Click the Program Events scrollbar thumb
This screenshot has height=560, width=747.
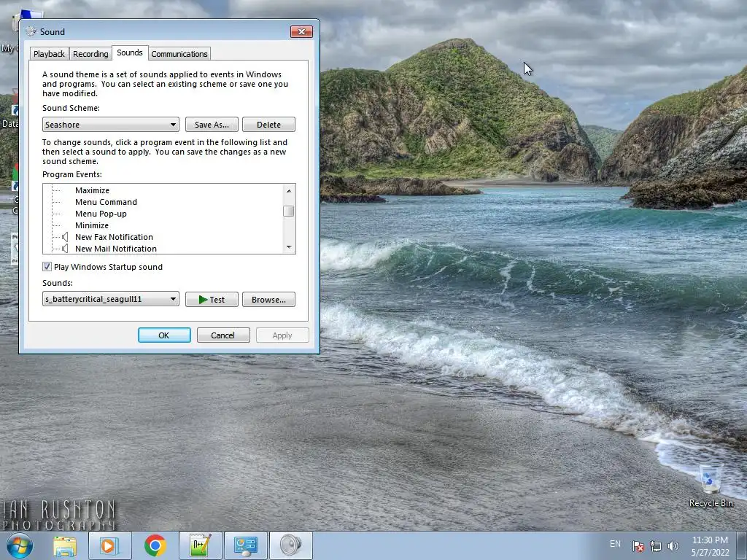(289, 211)
